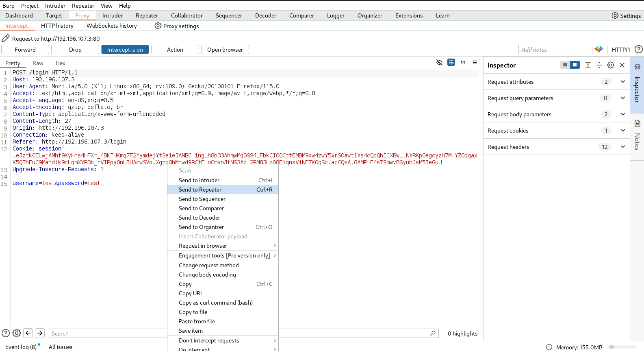The width and height of the screenshot is (644, 351).
Task: Select Copy as curl command (bash)
Action: pyautogui.click(x=223, y=303)
